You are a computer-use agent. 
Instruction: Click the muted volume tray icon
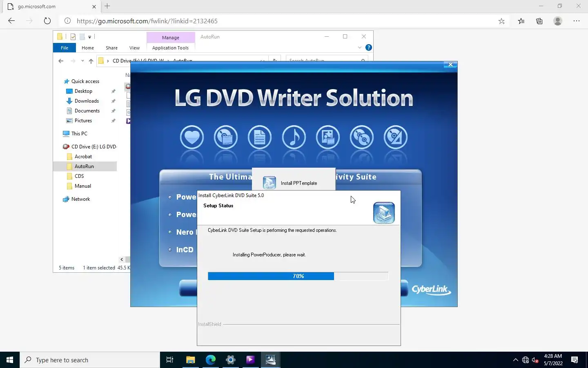pos(536,360)
